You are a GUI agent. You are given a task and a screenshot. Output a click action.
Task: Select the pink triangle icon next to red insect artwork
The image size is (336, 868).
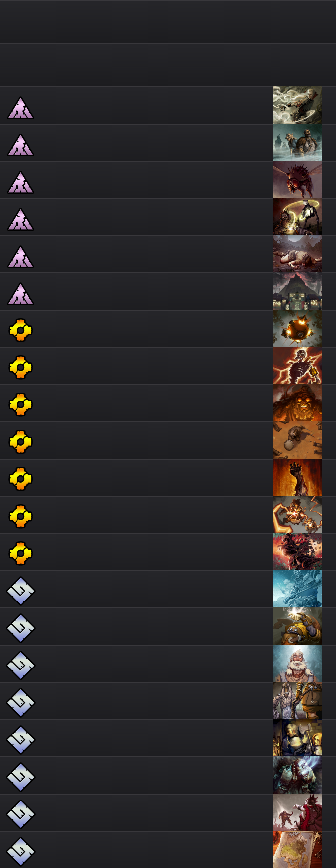pos(20,182)
